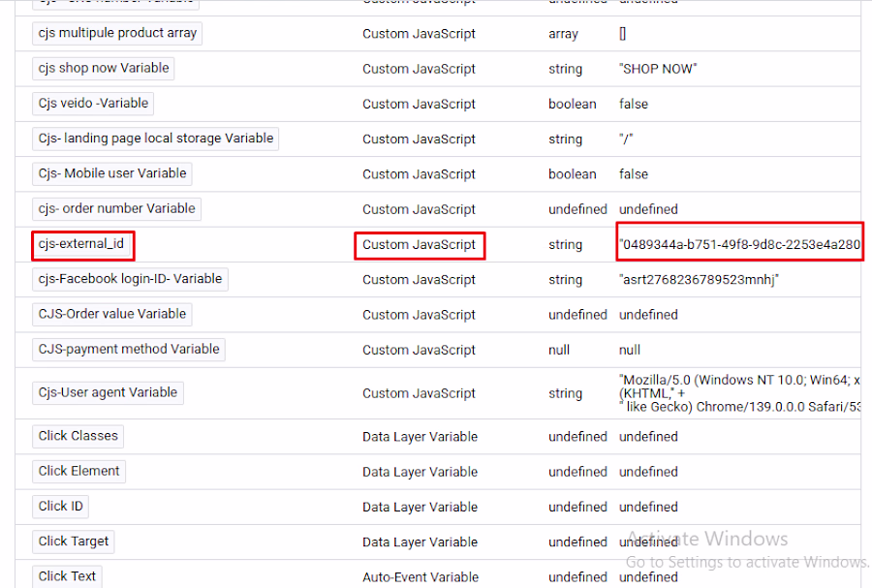872x588 pixels.
Task: Click the cjs-external_id variable name
Action: 81,244
